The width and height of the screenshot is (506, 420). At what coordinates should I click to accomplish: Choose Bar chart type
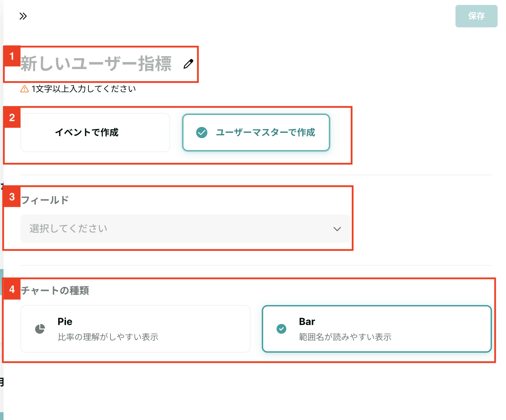[377, 329]
